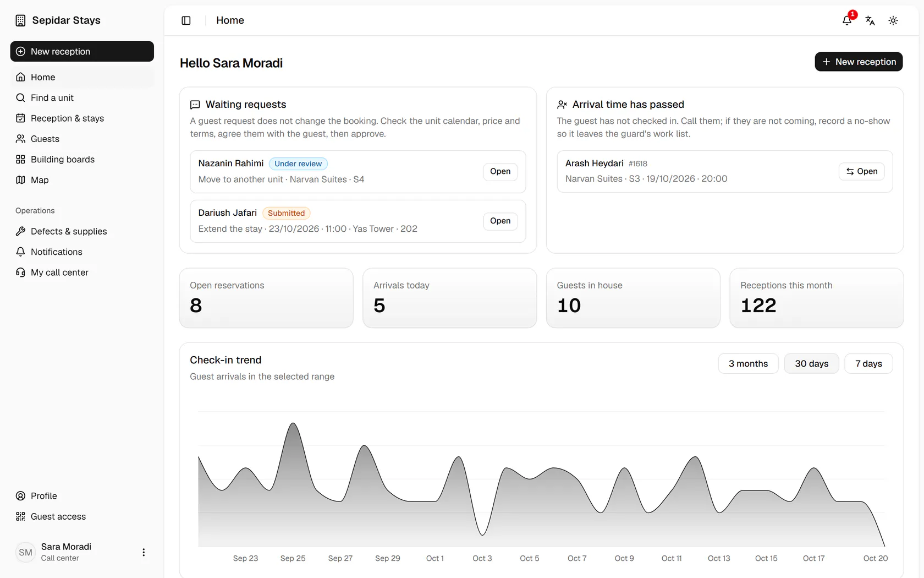924x578 pixels.
Task: Click the Waiting requests chat icon
Action: pos(195,105)
